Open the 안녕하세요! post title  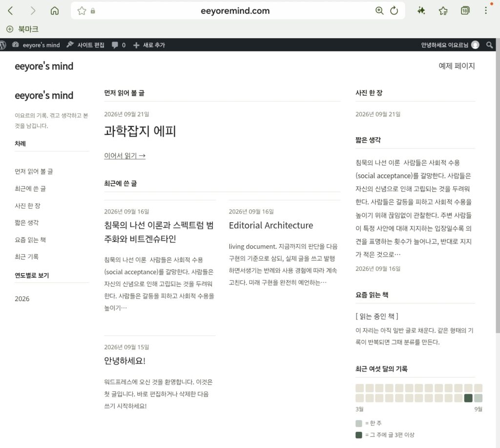tap(125, 361)
